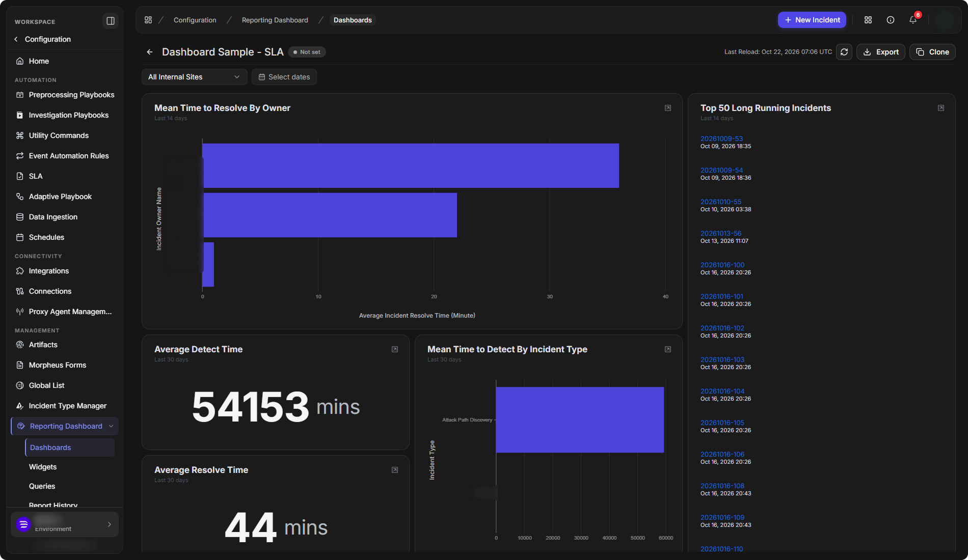The width and height of the screenshot is (968, 560).
Task: Open the notifications bell icon
Action: click(x=913, y=20)
